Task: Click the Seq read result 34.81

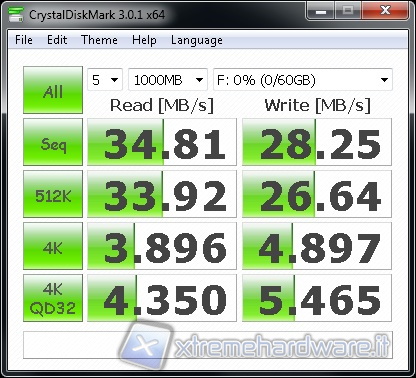Action: (x=162, y=142)
